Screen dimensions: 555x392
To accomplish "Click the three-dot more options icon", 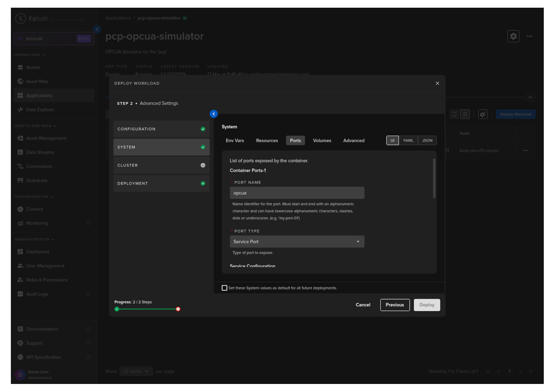I will click(x=529, y=36).
